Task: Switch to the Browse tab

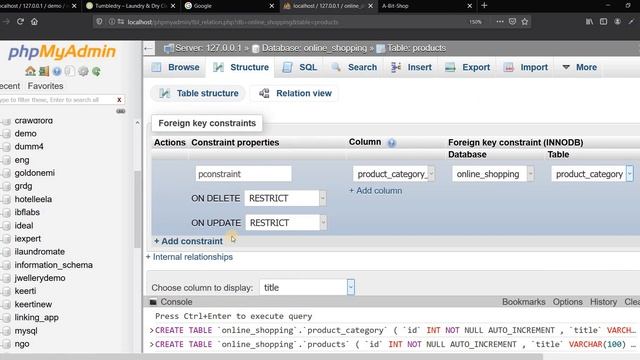Action: tap(176, 67)
